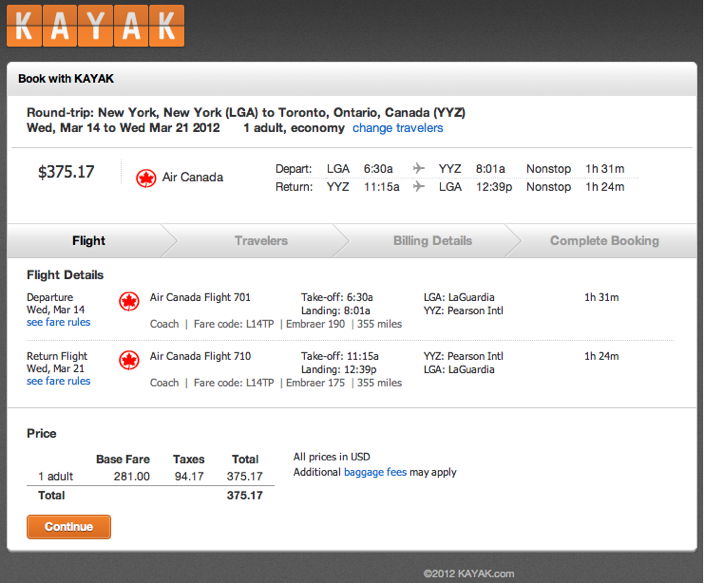Click the Air Canada Flight 701 text
This screenshot has width=705, height=583.
(x=200, y=297)
